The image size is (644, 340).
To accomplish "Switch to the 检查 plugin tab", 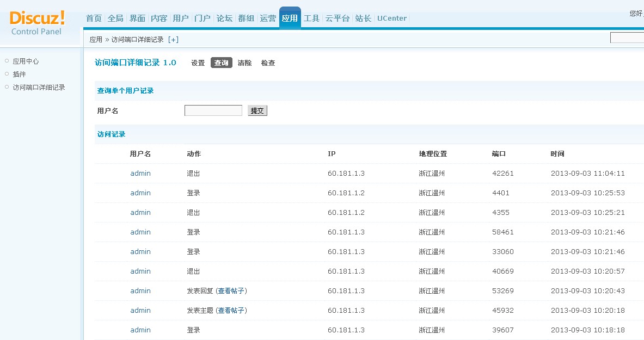I will (268, 63).
